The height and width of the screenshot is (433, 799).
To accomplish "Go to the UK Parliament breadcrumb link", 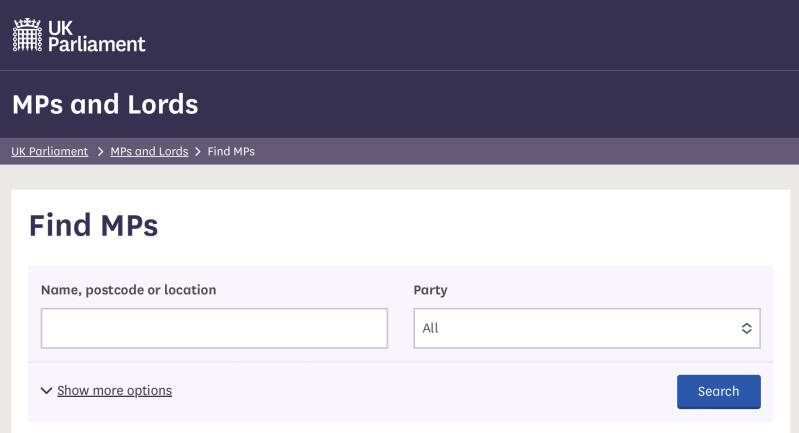I will point(50,152).
